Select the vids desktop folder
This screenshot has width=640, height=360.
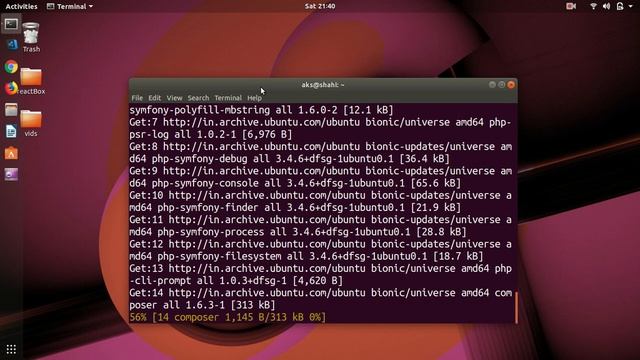coord(31,123)
